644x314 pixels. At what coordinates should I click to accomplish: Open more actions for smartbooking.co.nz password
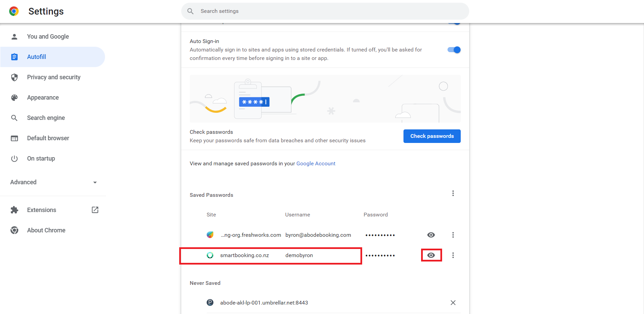pos(453,255)
